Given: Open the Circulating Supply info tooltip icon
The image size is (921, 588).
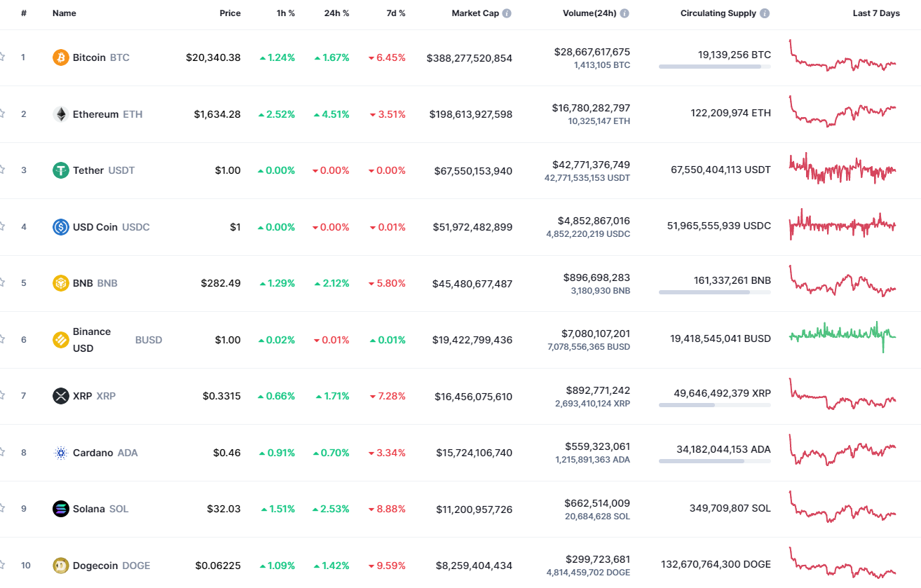Looking at the screenshot, I should coord(763,13).
